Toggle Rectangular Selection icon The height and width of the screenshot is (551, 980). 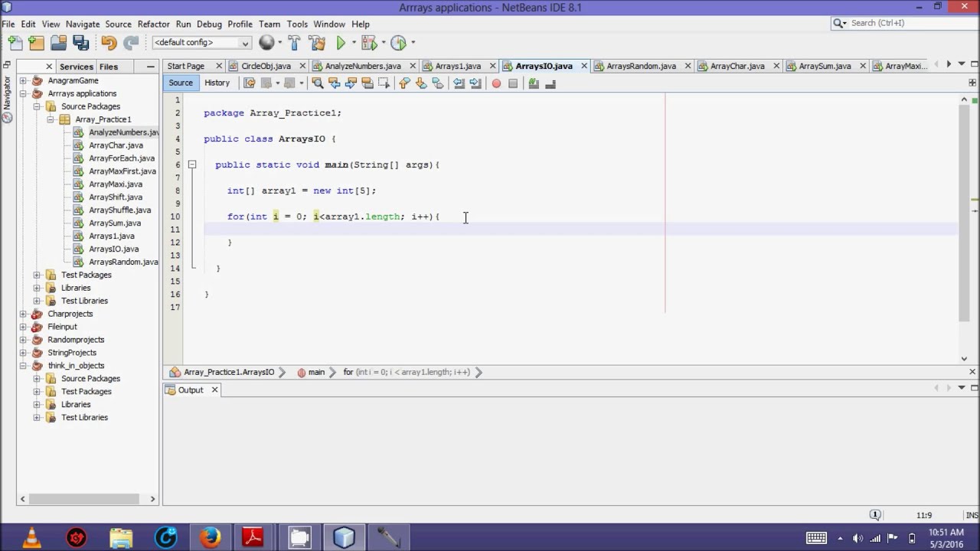pyautogui.click(x=384, y=83)
